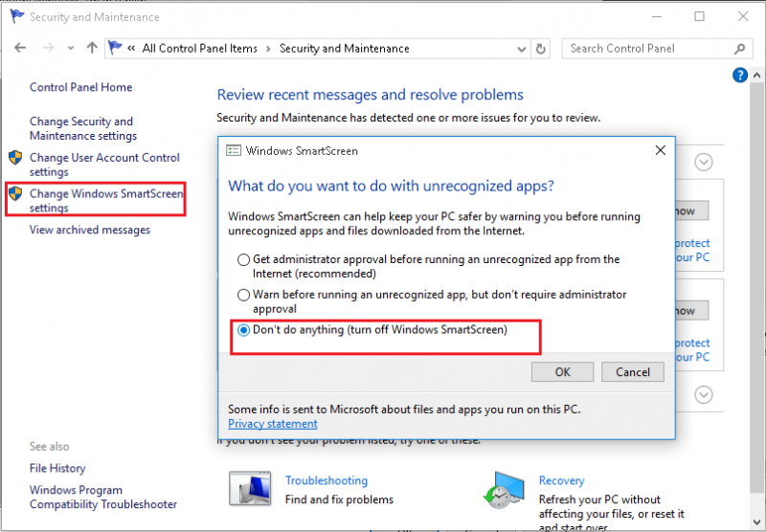Go back with the back arrow
Viewport: 766px width, 532px height.
point(20,48)
